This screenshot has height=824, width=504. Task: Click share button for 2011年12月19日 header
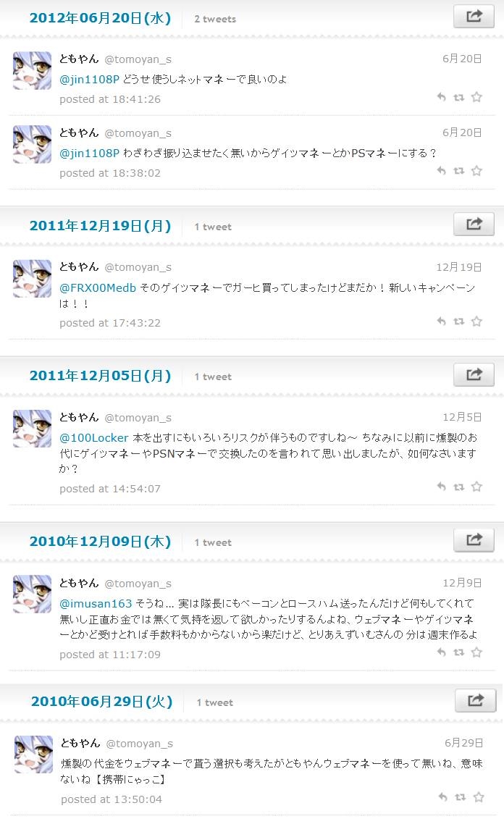(x=474, y=224)
